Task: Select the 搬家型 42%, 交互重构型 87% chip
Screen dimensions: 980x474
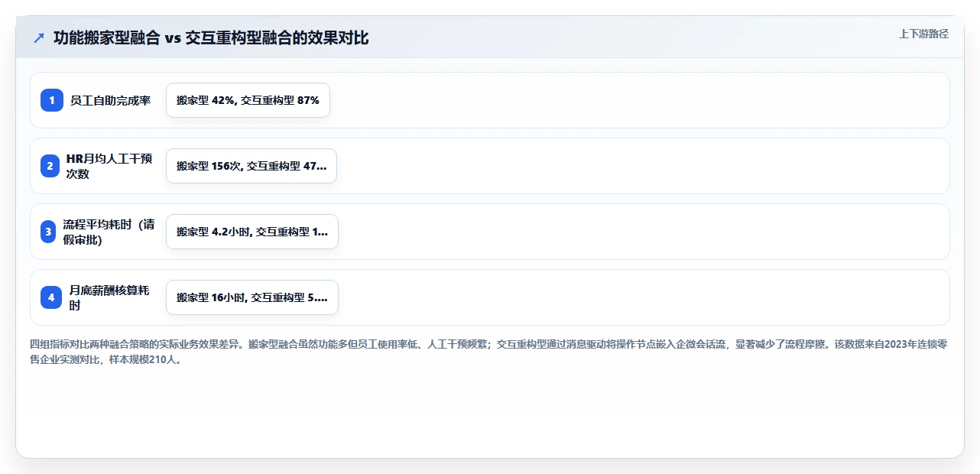Action: click(248, 100)
